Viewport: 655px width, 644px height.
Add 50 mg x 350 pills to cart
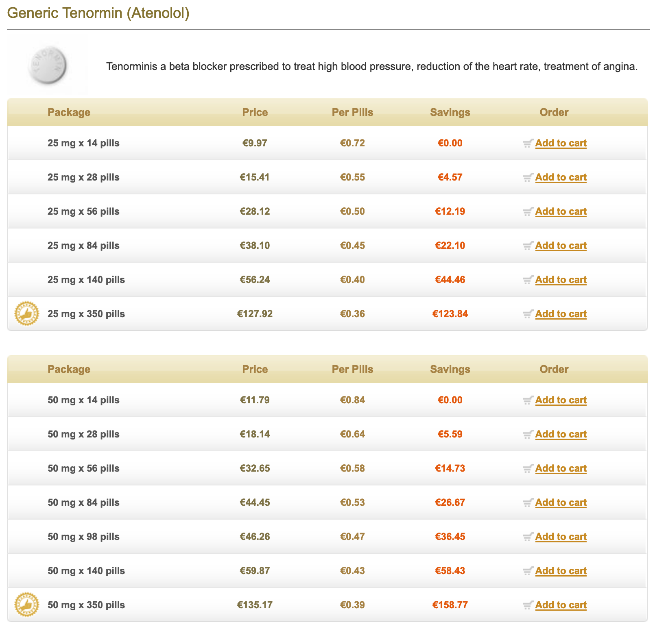[561, 605]
